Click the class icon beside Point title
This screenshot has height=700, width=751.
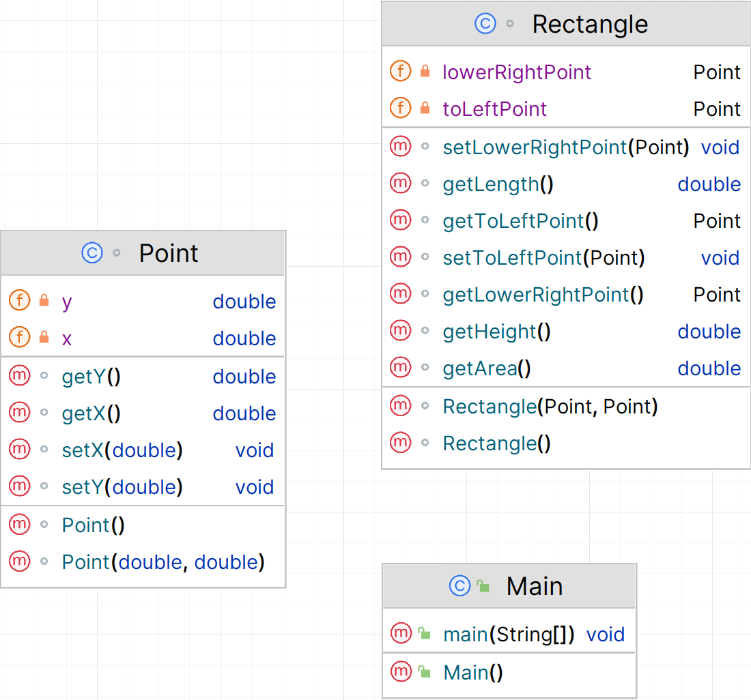[91, 253]
